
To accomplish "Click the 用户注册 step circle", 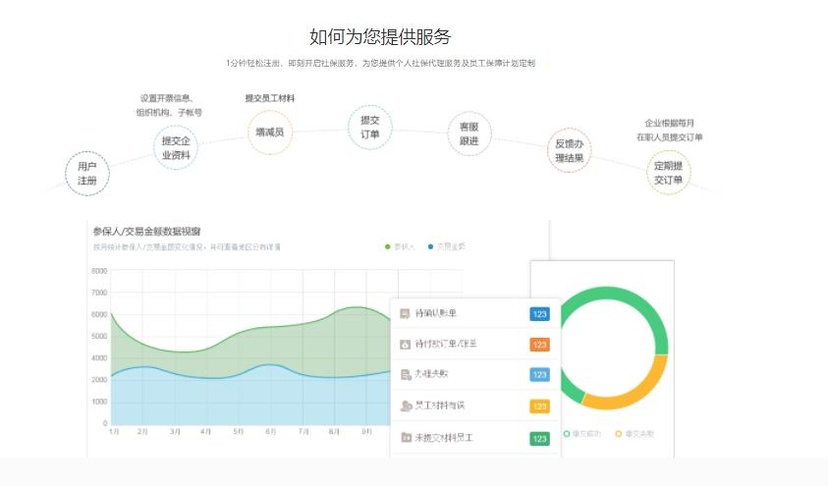I will [x=87, y=173].
